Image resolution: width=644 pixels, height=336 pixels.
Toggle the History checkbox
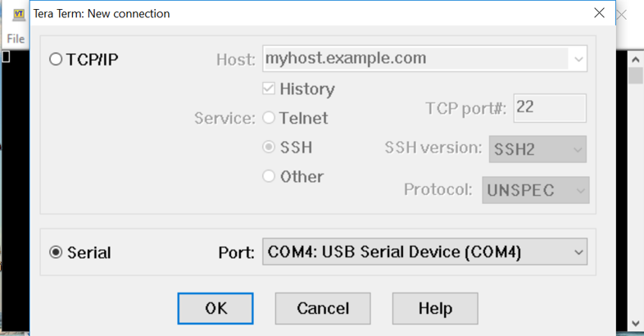tap(269, 89)
